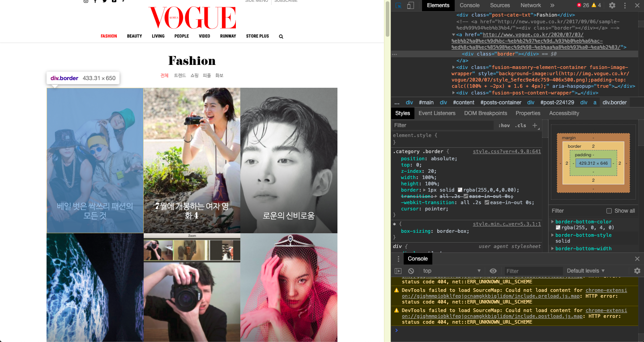Switch to the Network tab
This screenshot has height=342, width=644.
[x=531, y=5]
